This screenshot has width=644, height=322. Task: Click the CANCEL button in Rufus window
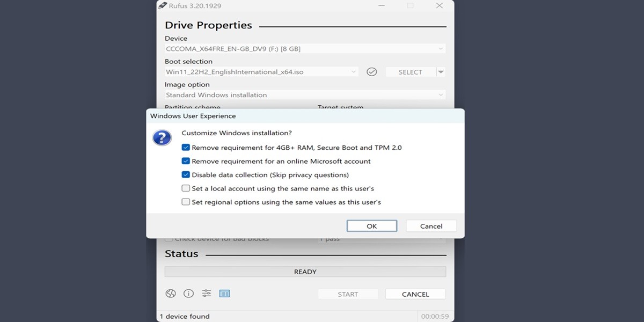click(415, 294)
